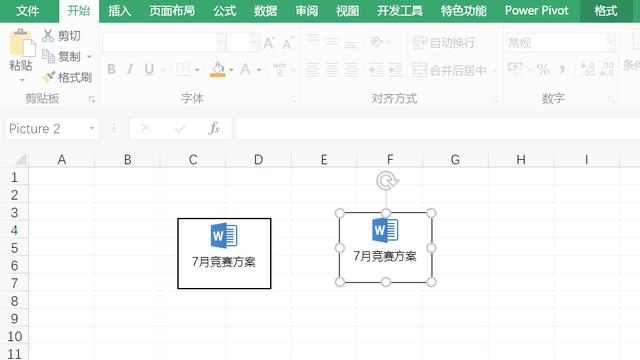Click the align left icon
The height and width of the screenshot is (360, 640).
(x=313, y=70)
